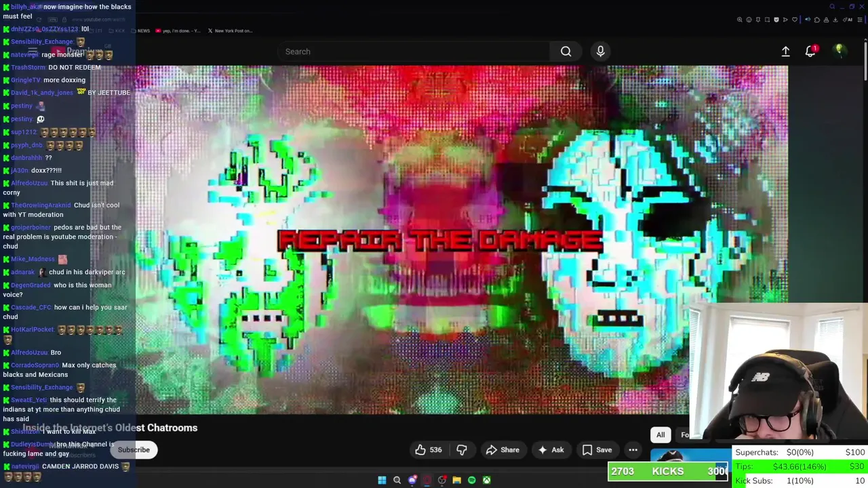
Task: Like the video showing 536 likes
Action: pyautogui.click(x=429, y=449)
